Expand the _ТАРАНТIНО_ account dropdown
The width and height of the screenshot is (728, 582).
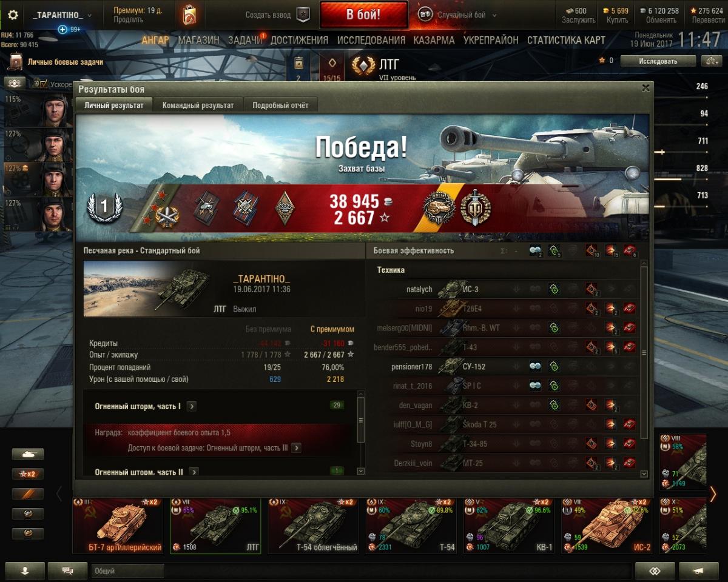click(x=62, y=15)
